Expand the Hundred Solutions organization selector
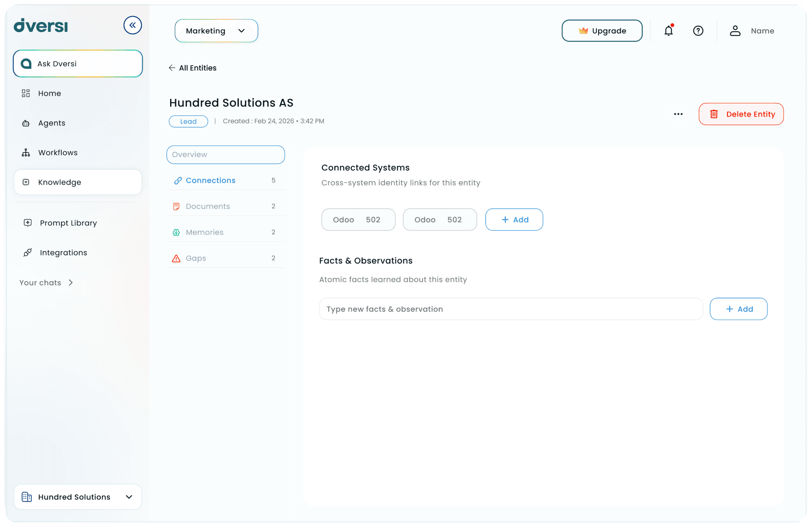The image size is (812, 528). pyautogui.click(x=78, y=497)
